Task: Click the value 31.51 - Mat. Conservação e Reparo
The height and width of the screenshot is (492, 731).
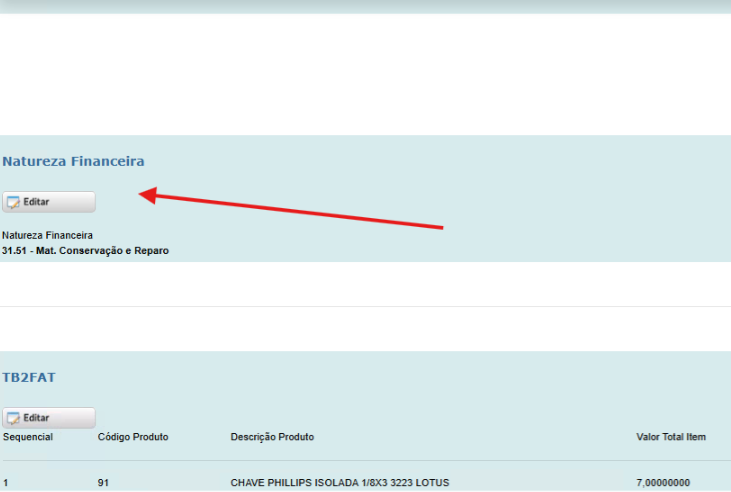Action: point(85,251)
